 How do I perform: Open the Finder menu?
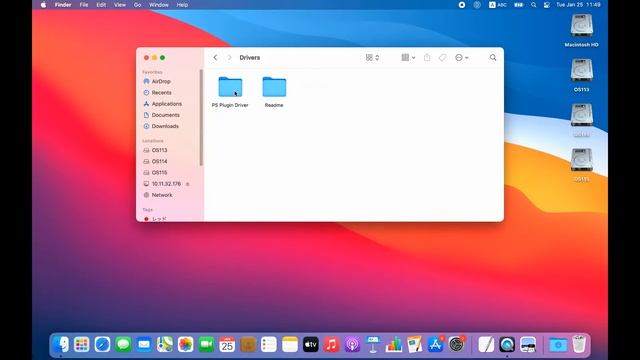pyautogui.click(x=63, y=5)
